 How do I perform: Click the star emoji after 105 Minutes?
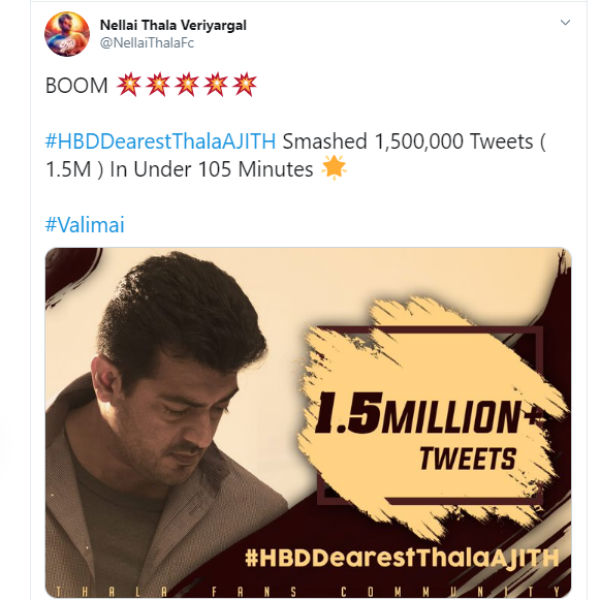pyautogui.click(x=334, y=169)
